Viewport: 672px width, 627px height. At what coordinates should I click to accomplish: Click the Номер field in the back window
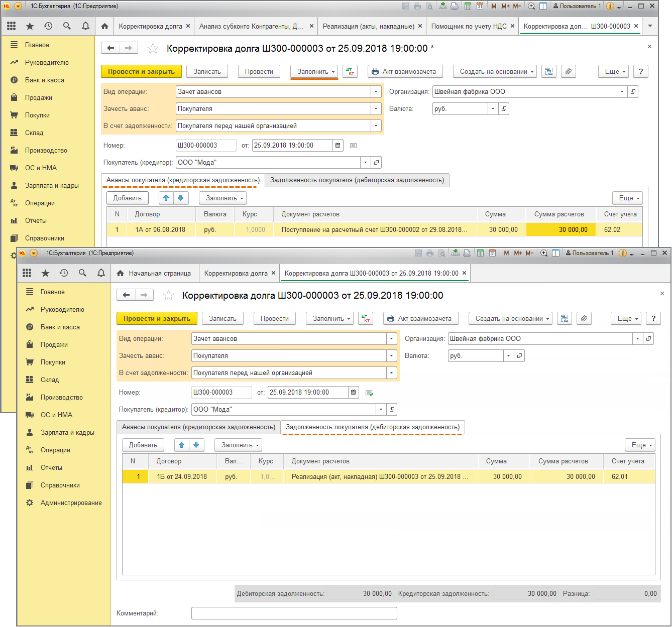point(206,146)
